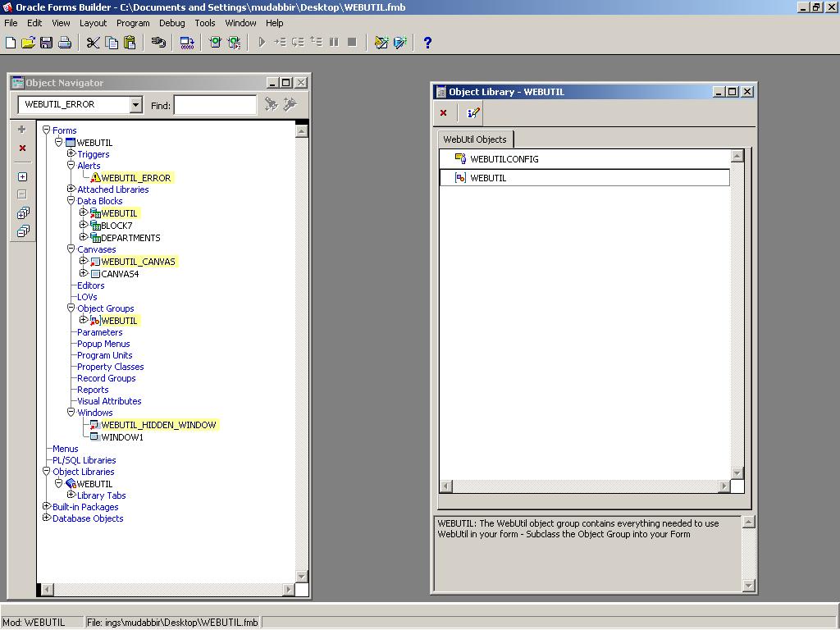Select the WEBUTIL_ERROR alert node
Image resolution: width=840 pixels, height=630 pixels.
click(136, 178)
